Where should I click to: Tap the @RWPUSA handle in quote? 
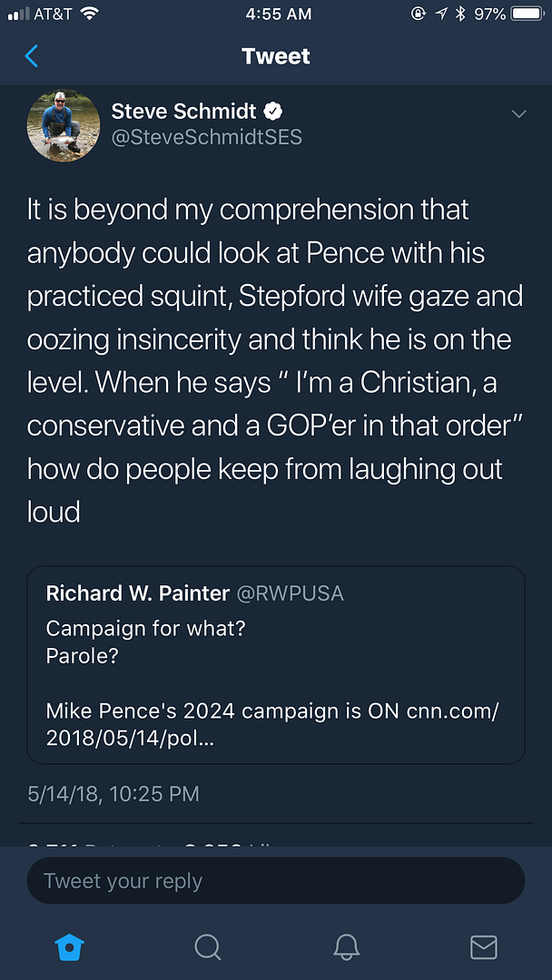291,594
